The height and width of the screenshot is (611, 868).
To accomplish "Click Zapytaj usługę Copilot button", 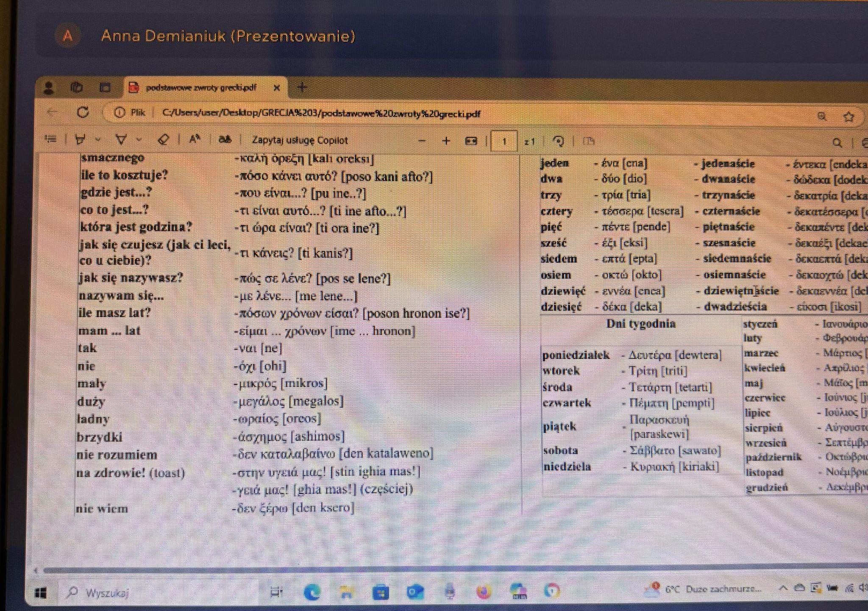I will coord(299,140).
